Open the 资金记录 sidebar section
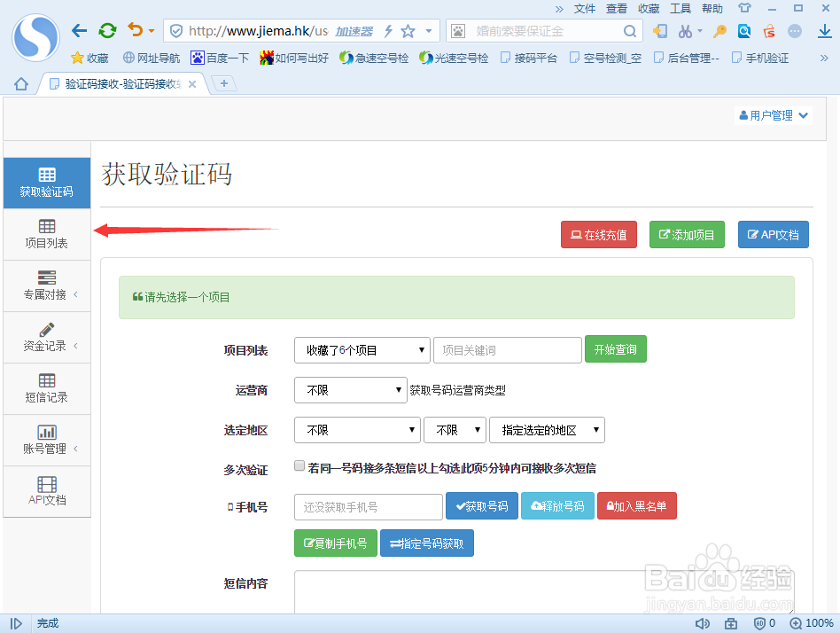840x633 pixels. (46, 337)
